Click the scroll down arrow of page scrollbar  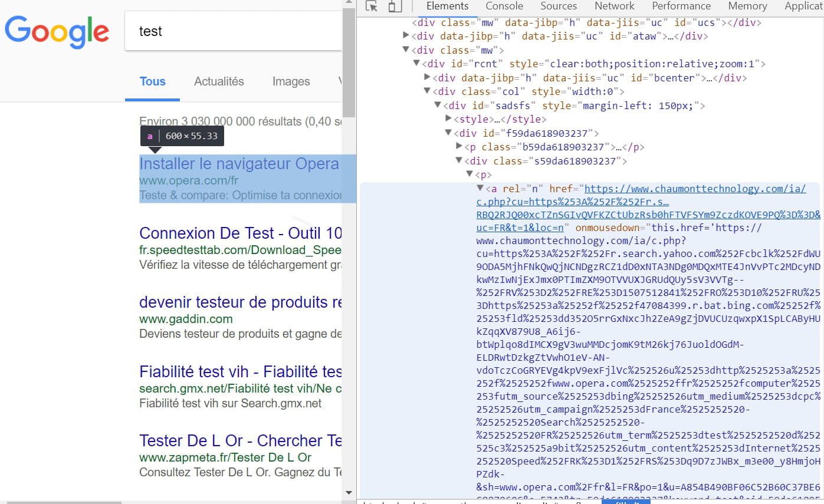(x=349, y=492)
